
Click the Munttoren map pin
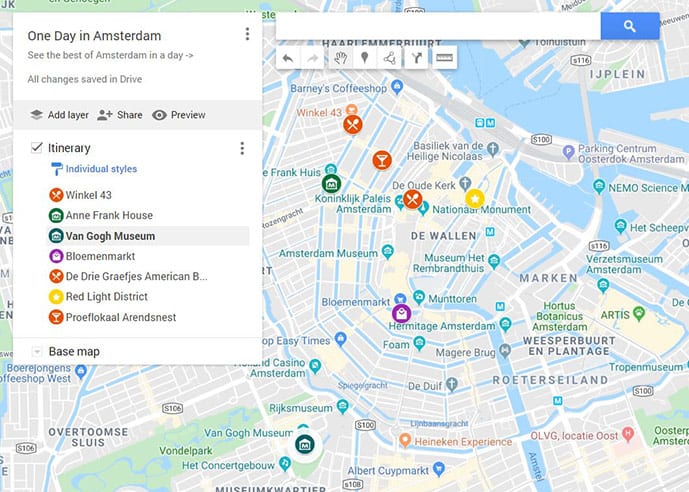pos(419,297)
